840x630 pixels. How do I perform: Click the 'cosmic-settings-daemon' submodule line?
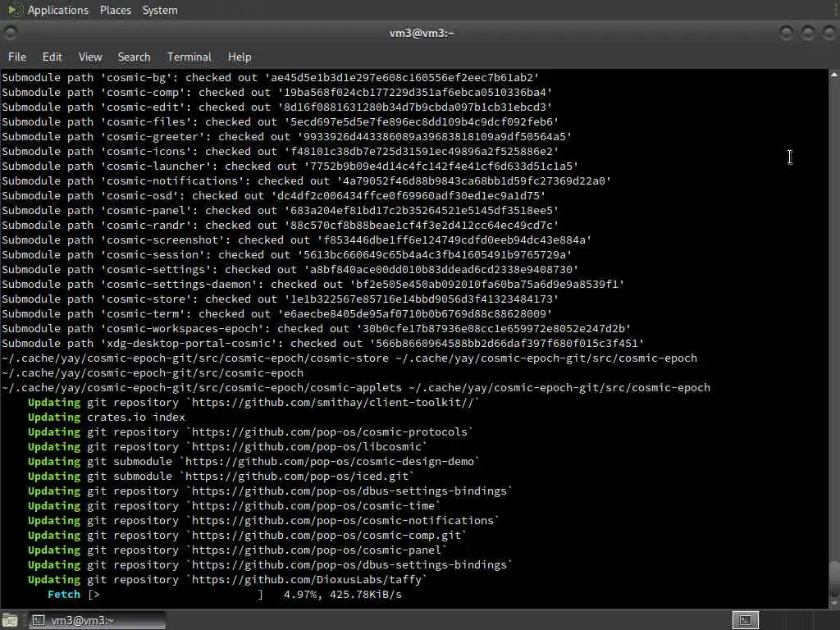click(x=313, y=285)
